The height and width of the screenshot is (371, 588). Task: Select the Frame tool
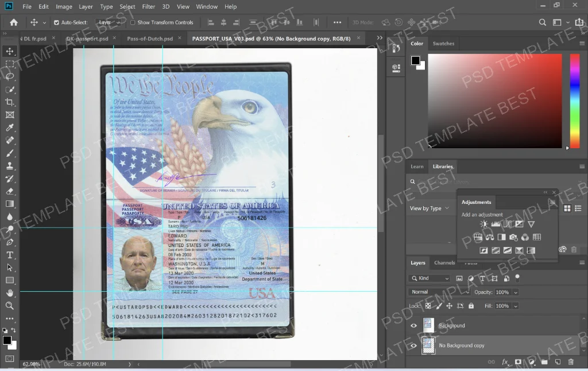click(x=10, y=115)
